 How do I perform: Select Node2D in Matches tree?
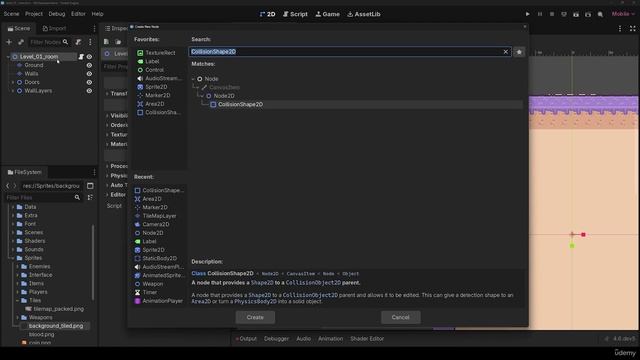click(x=224, y=96)
